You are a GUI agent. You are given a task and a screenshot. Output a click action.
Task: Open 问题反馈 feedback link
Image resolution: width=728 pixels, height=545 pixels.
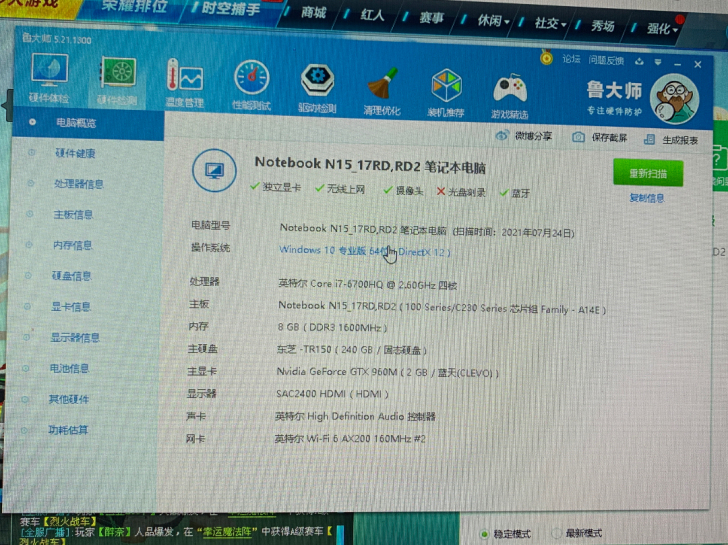pos(606,60)
